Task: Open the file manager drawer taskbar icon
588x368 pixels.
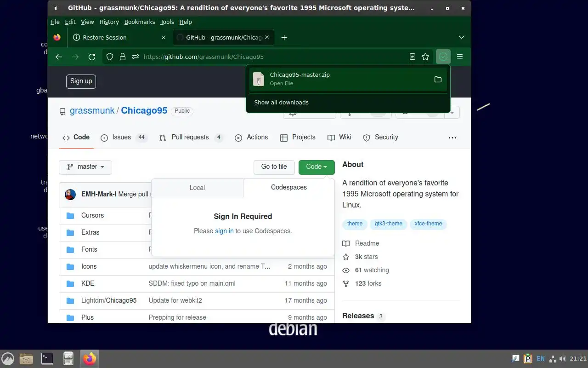Action: (68, 358)
